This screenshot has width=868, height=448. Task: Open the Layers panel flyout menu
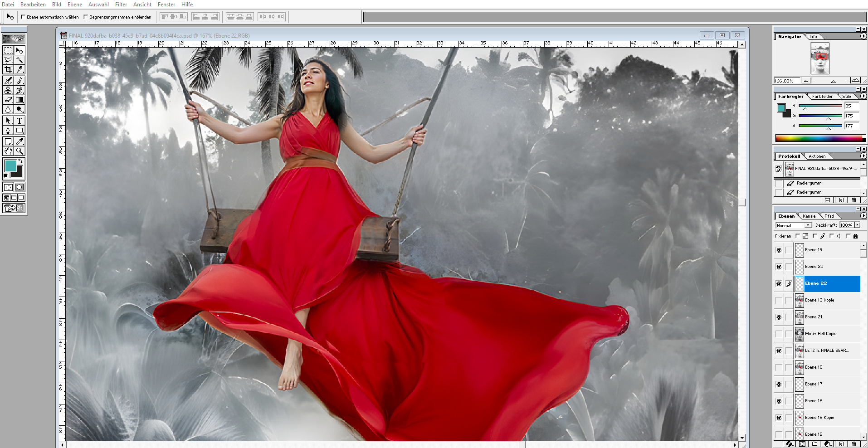(863, 216)
